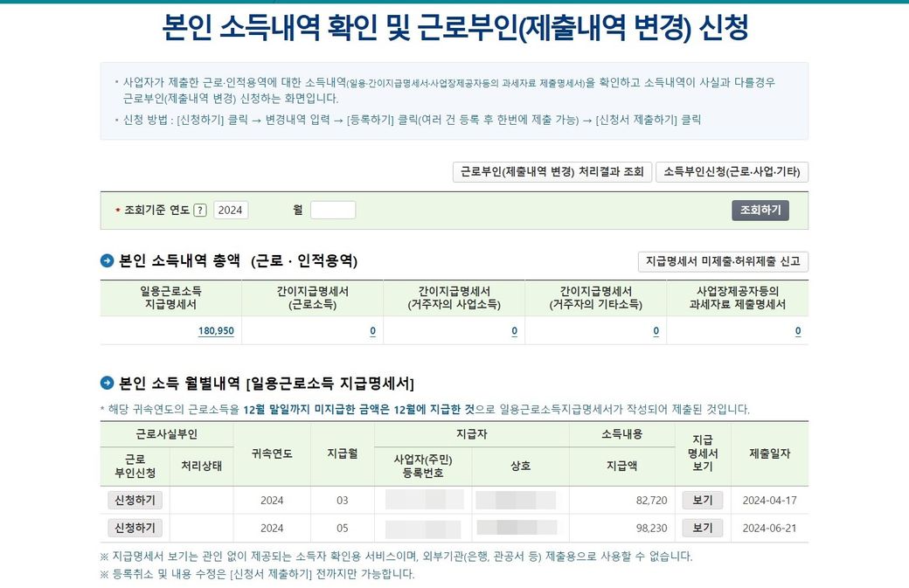The image size is (909, 588).
Task: Click the arrow icon beside 본인 소득 월별내역
Action: (x=108, y=383)
